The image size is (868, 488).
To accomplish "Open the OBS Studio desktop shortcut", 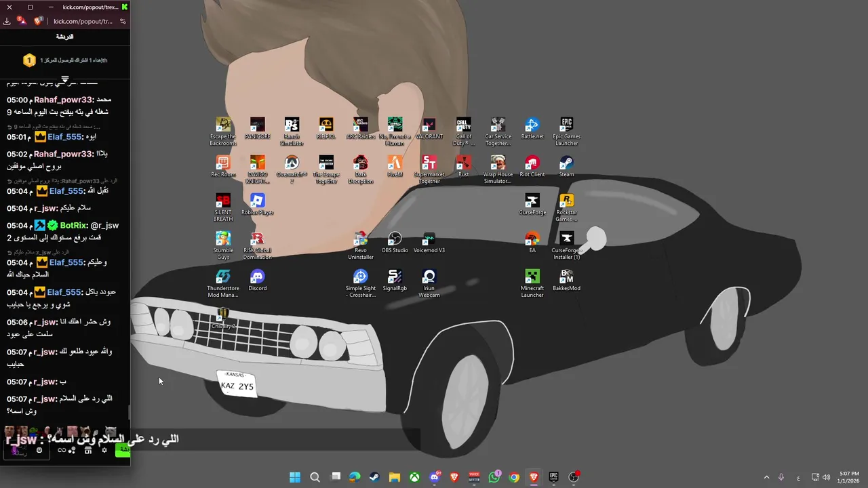I will pyautogui.click(x=395, y=243).
